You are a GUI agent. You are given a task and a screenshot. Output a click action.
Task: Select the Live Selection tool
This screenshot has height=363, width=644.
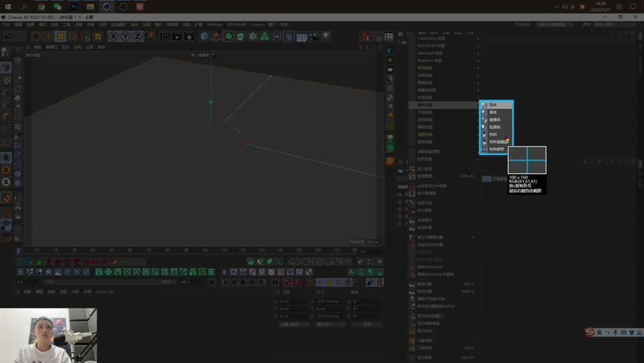click(x=36, y=36)
